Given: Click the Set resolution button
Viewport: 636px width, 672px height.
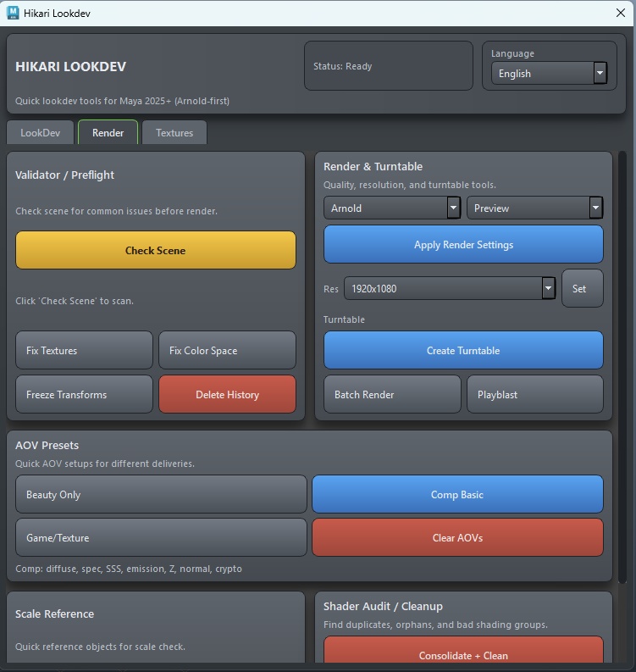Looking at the screenshot, I should pyautogui.click(x=582, y=288).
